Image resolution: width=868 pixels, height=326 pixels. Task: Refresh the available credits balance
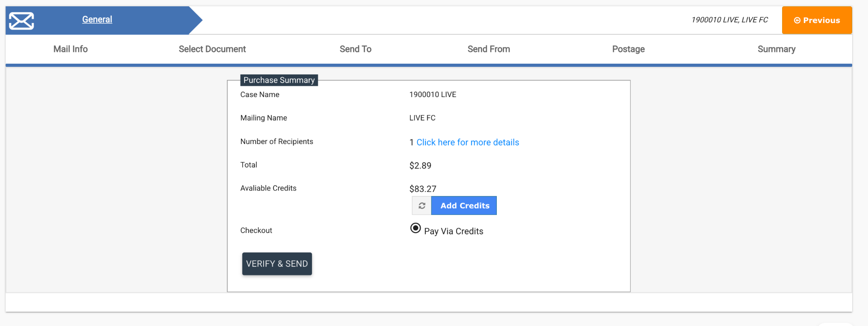(422, 206)
